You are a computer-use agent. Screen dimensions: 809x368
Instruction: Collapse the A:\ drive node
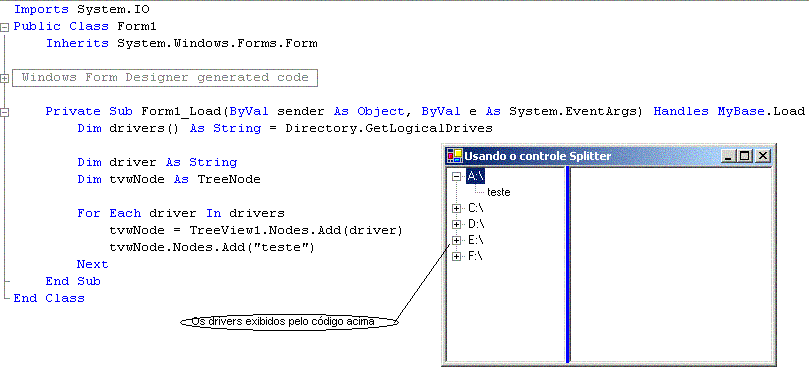click(456, 176)
